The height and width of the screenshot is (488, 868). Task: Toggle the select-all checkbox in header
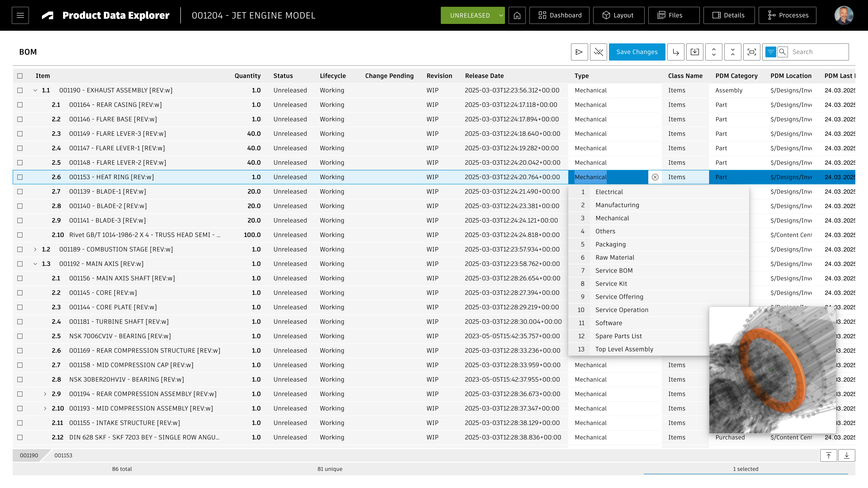pos(20,76)
